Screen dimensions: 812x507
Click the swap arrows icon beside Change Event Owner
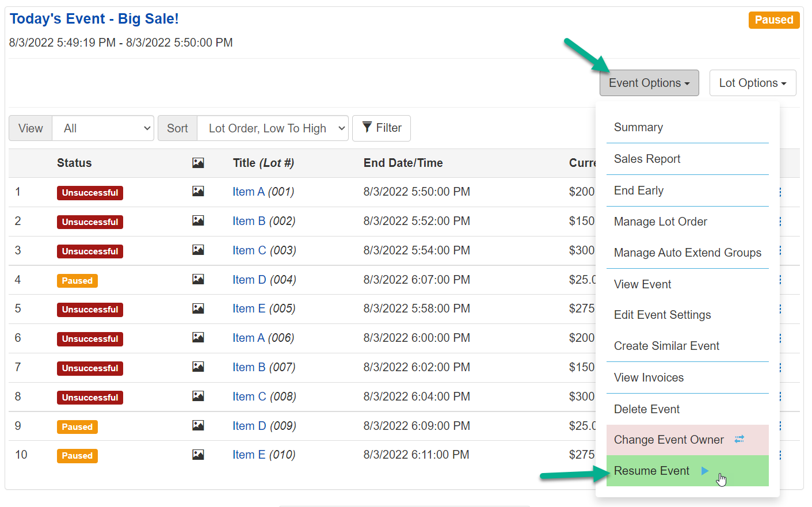point(739,439)
